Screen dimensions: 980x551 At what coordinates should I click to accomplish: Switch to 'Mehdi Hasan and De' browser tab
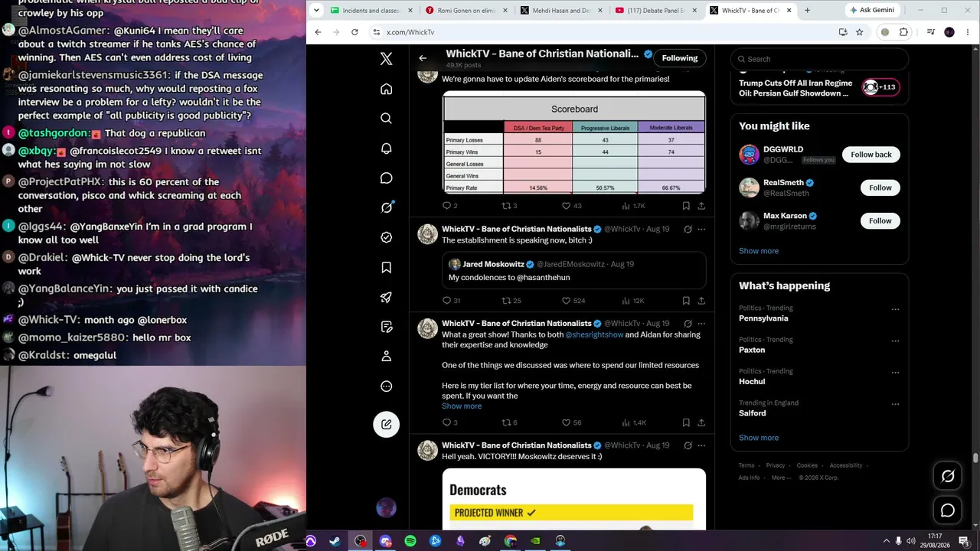[x=561, y=11]
